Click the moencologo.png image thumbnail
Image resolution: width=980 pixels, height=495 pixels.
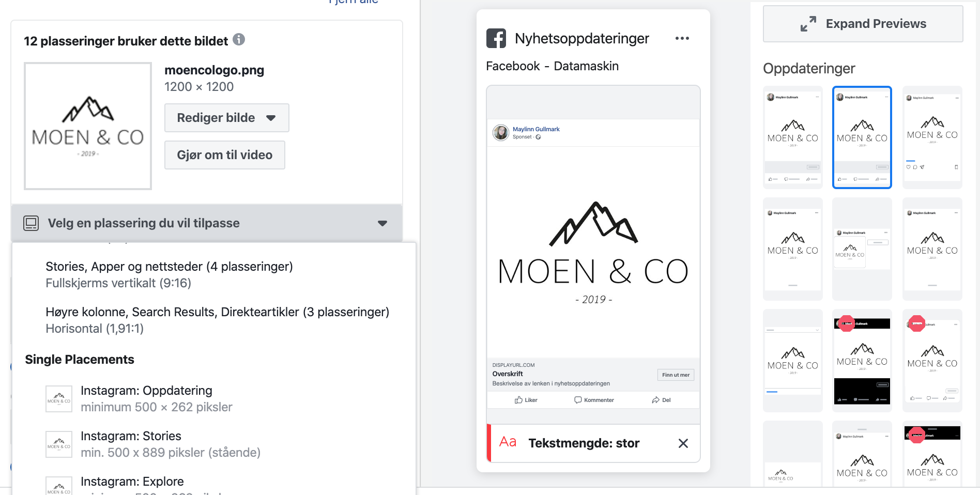88,126
